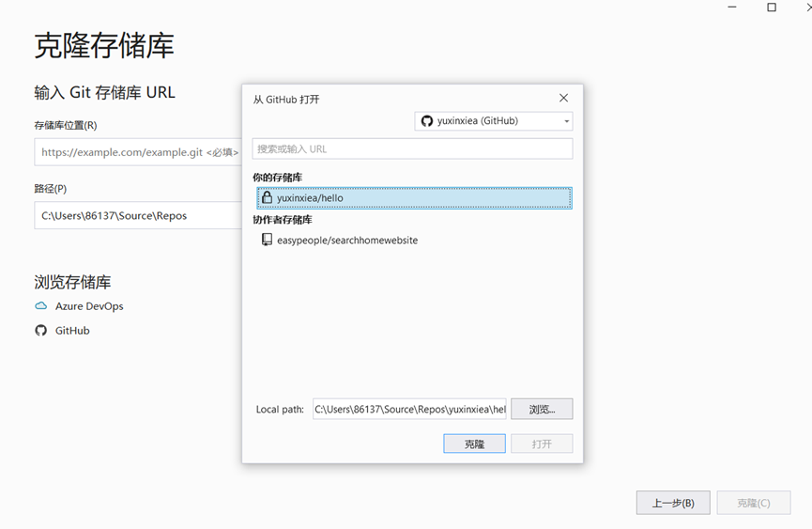Click the 从 GitHub 打开 dialog title
The height and width of the screenshot is (529, 812).
click(286, 99)
